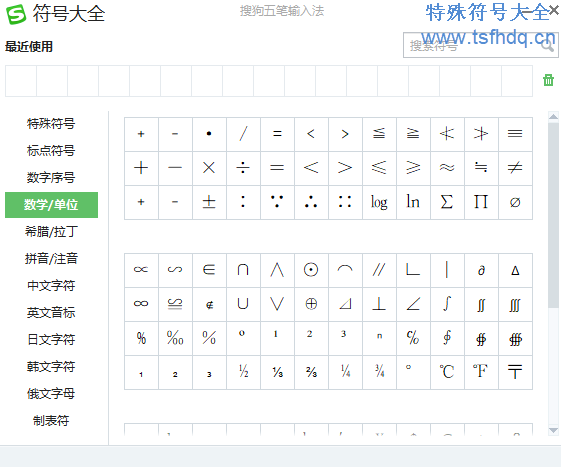Insert the parallel symbol //
Screen dimensions: 561x467
point(379,270)
